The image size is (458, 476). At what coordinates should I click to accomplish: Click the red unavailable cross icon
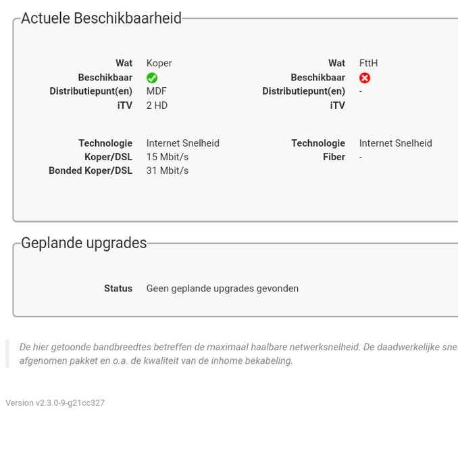(365, 78)
